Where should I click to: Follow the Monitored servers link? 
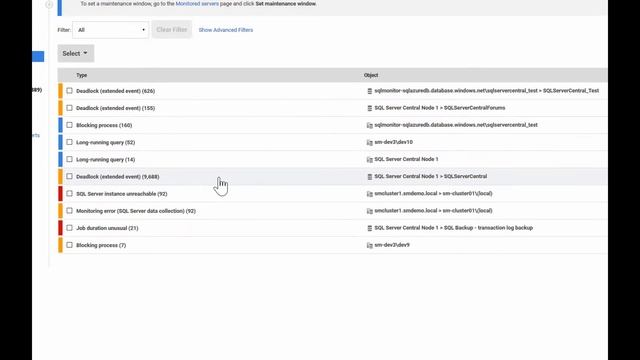[x=197, y=4]
